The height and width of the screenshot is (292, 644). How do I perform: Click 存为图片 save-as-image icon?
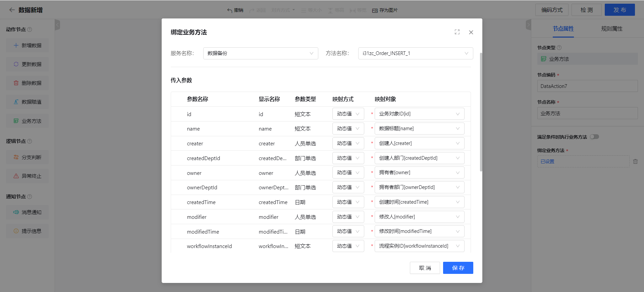point(375,10)
